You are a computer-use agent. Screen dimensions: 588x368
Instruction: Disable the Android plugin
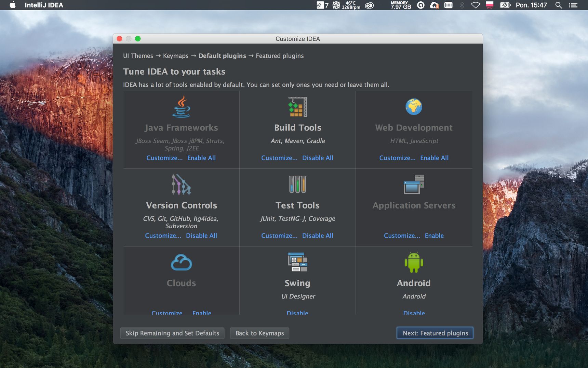[x=414, y=312]
